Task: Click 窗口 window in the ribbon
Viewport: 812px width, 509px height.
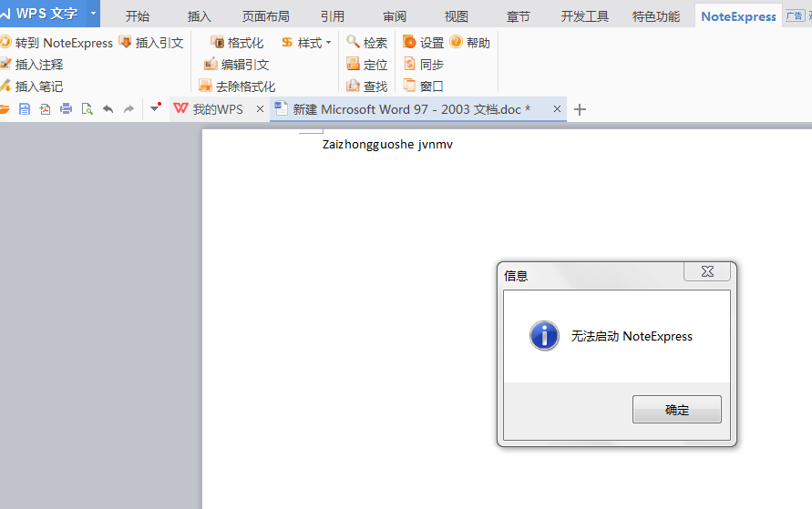Action: (x=423, y=86)
